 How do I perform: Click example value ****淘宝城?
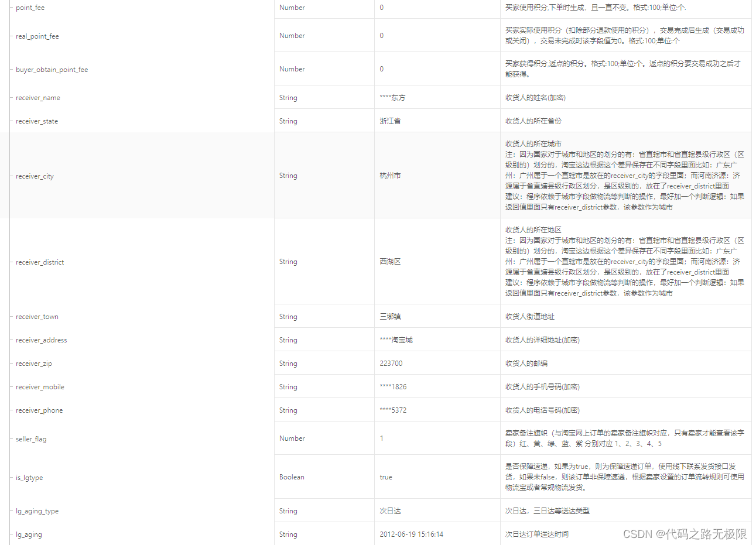tap(396, 340)
